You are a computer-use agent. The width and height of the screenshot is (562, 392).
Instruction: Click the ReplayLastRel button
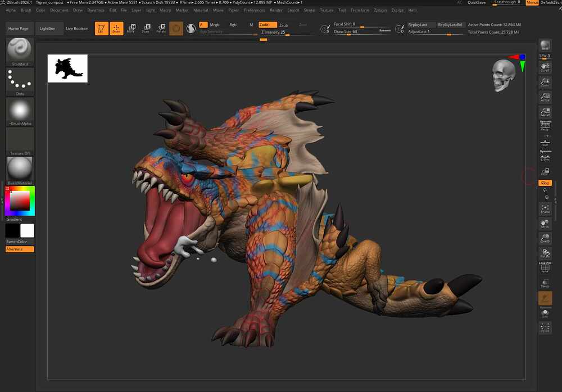tap(450, 25)
